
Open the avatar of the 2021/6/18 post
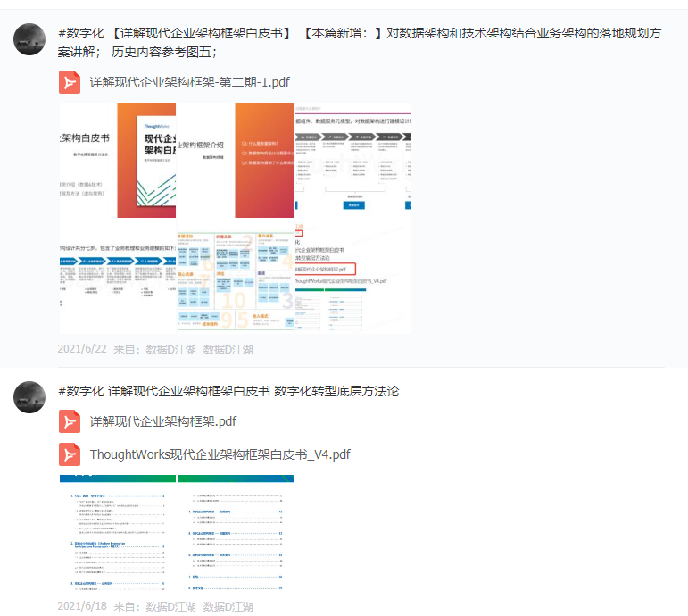tap(29, 397)
